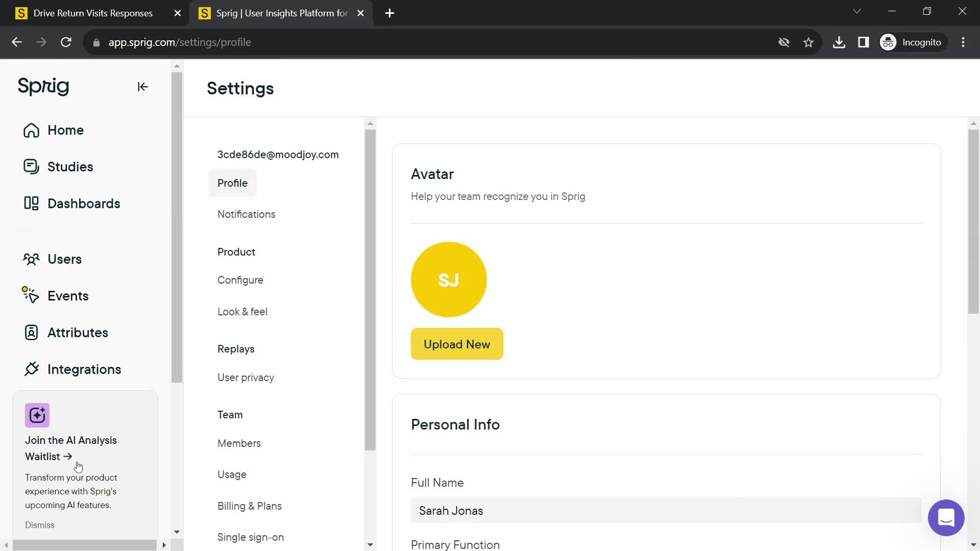
Task: Open Members under Team
Action: [x=239, y=443]
